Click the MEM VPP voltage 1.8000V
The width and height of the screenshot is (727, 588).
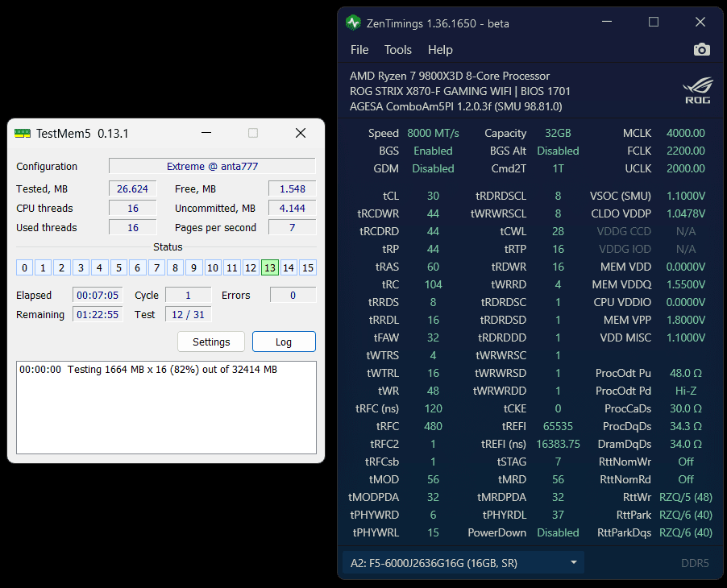click(x=686, y=320)
